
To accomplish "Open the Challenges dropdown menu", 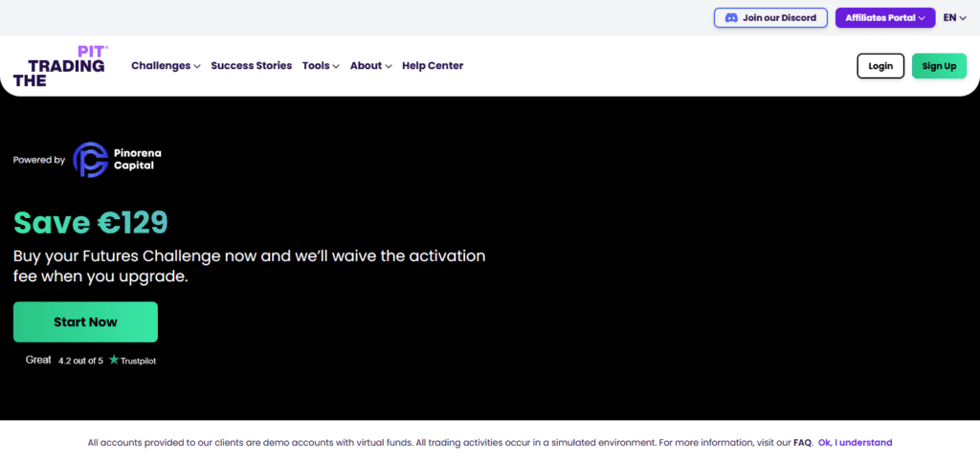I will tap(166, 66).
